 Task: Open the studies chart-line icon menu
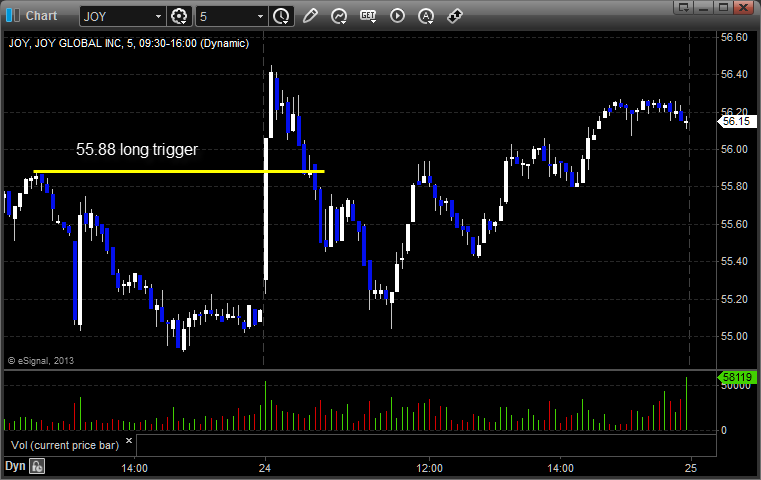pos(339,16)
